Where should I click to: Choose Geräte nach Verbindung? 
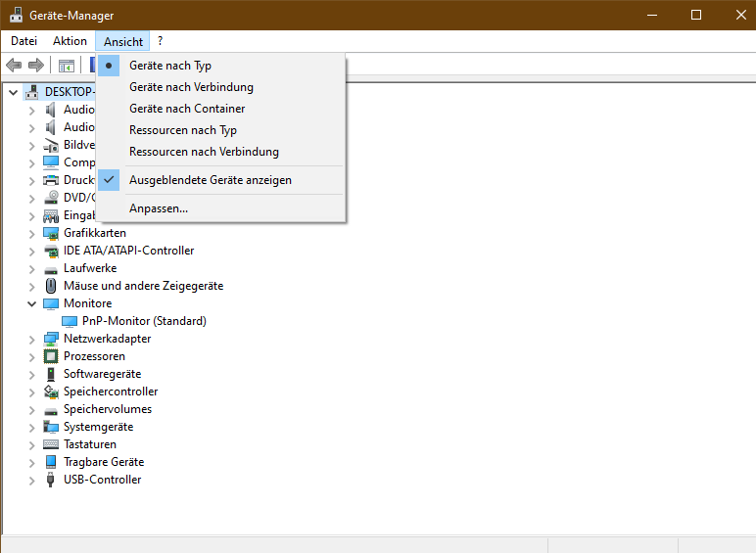(221, 87)
